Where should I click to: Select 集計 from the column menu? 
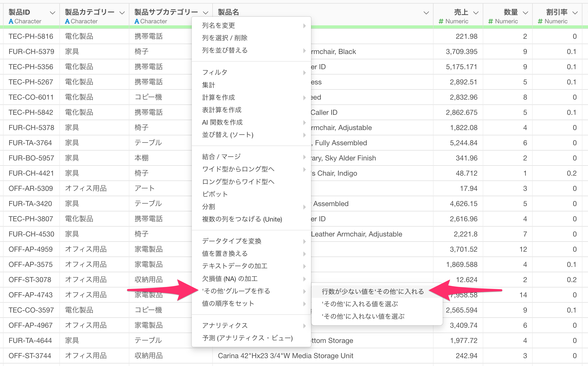click(209, 85)
